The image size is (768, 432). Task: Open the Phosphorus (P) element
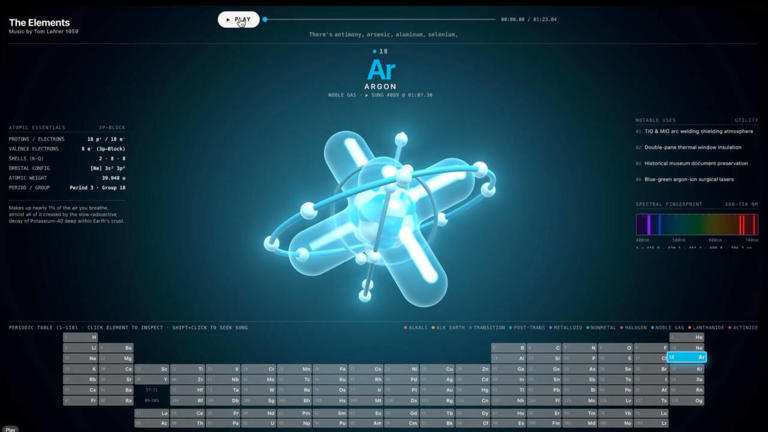[580, 359]
